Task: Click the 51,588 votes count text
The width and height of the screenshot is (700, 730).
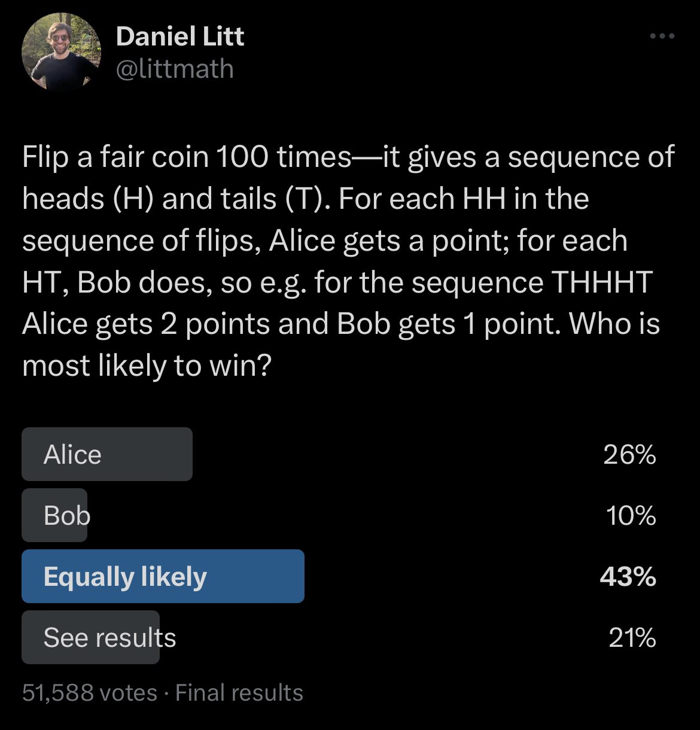Action: pyautogui.click(x=89, y=693)
